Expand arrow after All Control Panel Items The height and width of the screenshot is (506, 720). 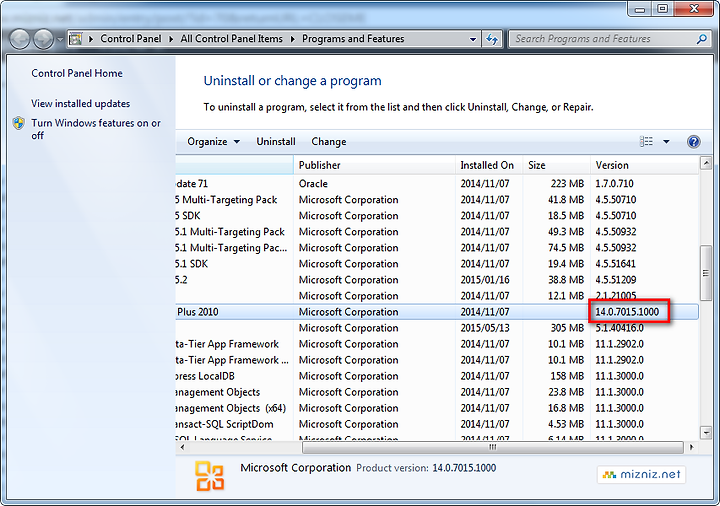tap(292, 39)
